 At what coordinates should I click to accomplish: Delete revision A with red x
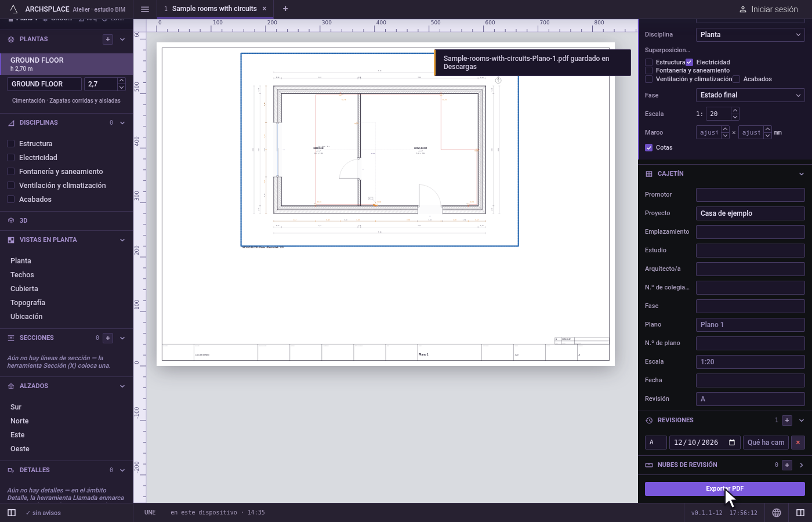click(x=798, y=443)
